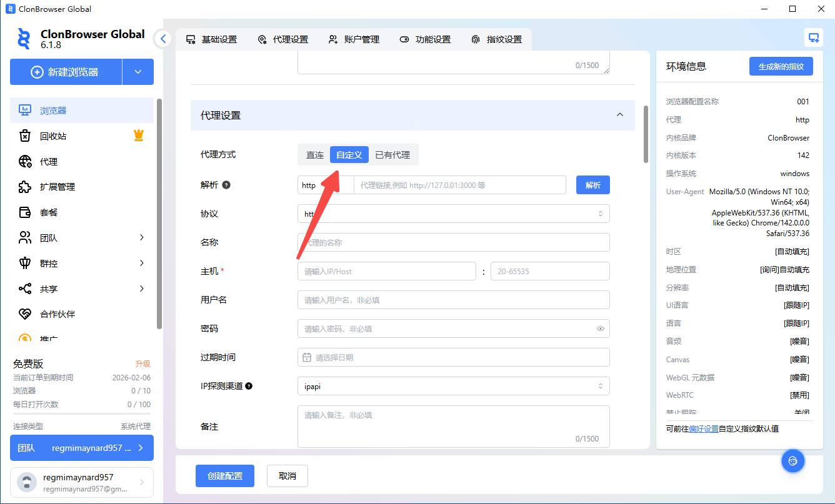This screenshot has width=835, height=504.
Task: Toggle password visibility eye icon
Action: (x=600, y=329)
